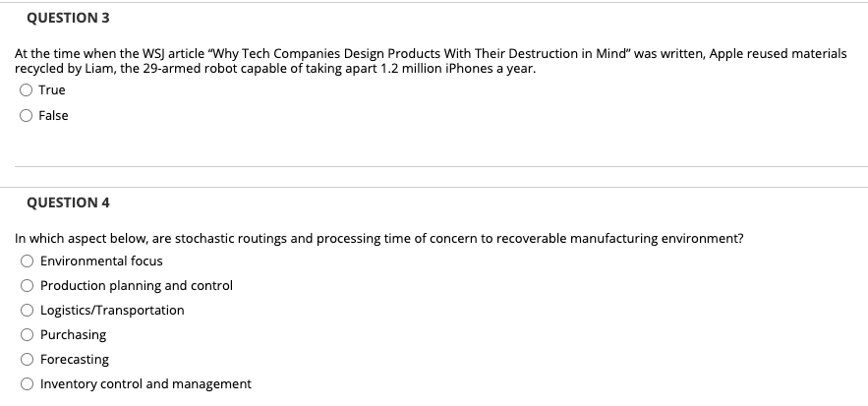Select the True radio button for Question 3

coord(26,90)
